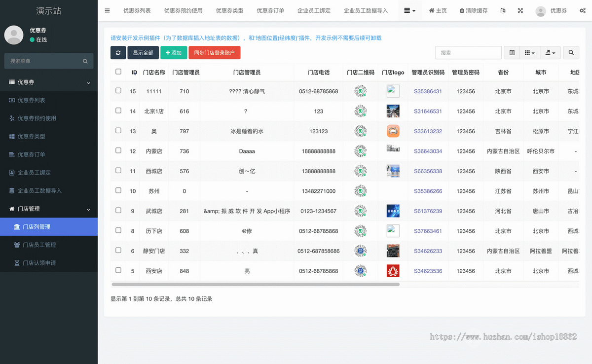
Task: Click the magnifier search icon beside 搜索 box
Action: point(571,52)
